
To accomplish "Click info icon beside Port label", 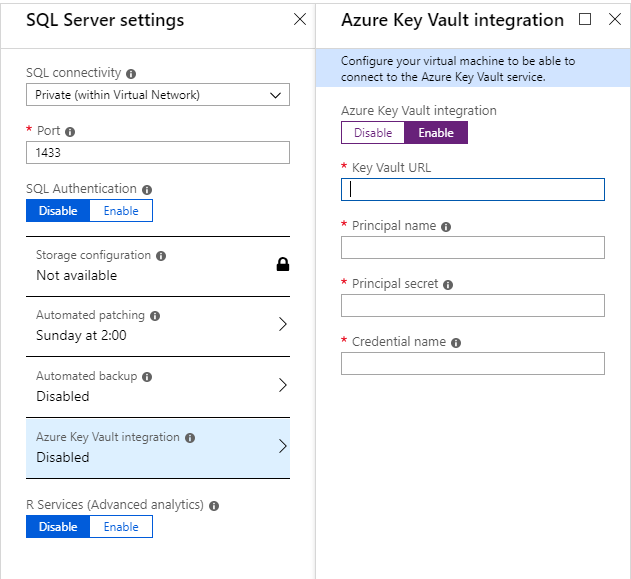I will tap(70, 131).
